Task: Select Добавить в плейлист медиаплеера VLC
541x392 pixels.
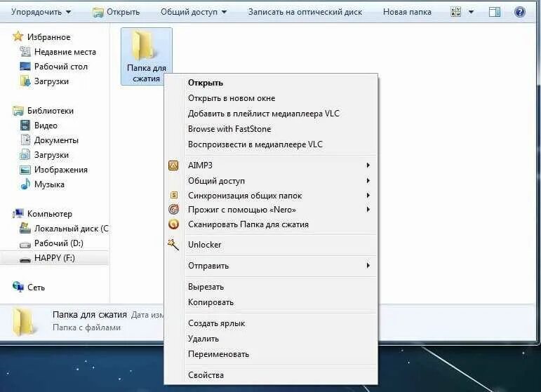Action: (264, 114)
